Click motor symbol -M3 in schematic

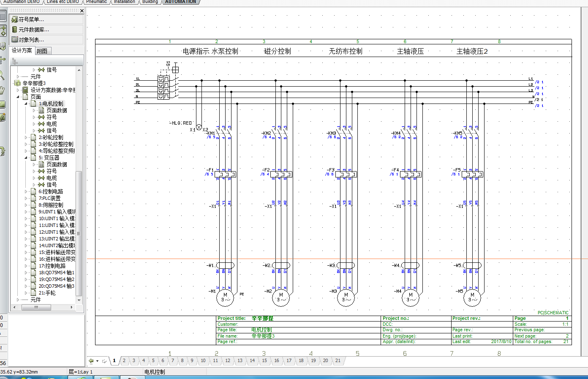pos(346,298)
